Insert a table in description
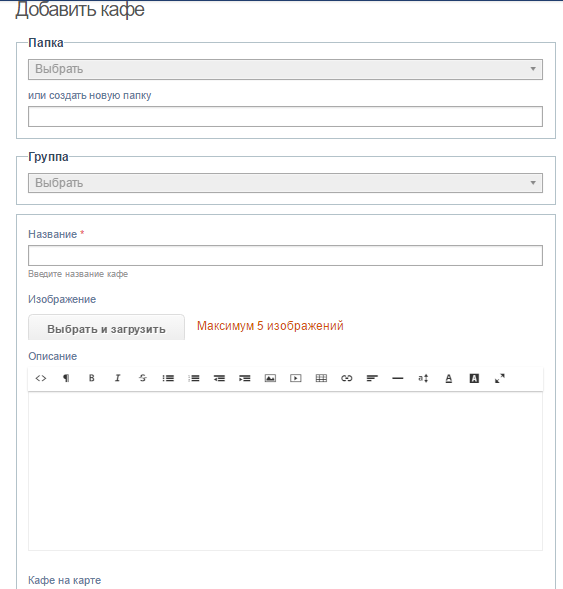Image resolution: width=563 pixels, height=589 pixels. coord(321,378)
